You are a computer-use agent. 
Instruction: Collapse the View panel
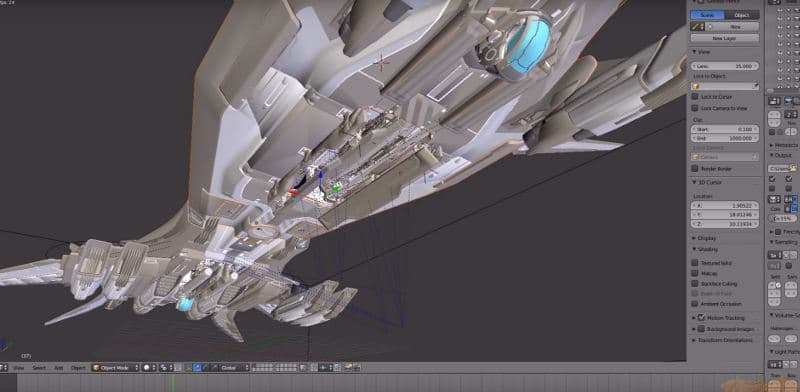pos(694,52)
